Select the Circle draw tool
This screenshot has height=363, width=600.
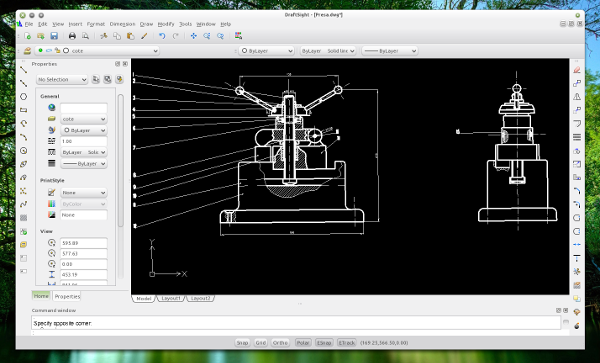tap(24, 96)
